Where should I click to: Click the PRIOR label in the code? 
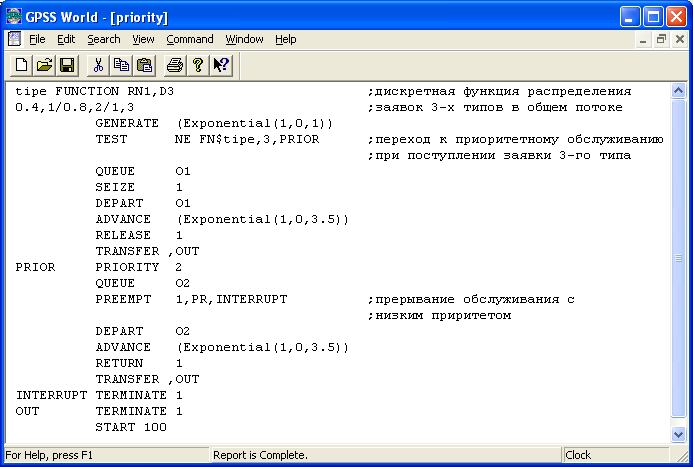point(35,267)
